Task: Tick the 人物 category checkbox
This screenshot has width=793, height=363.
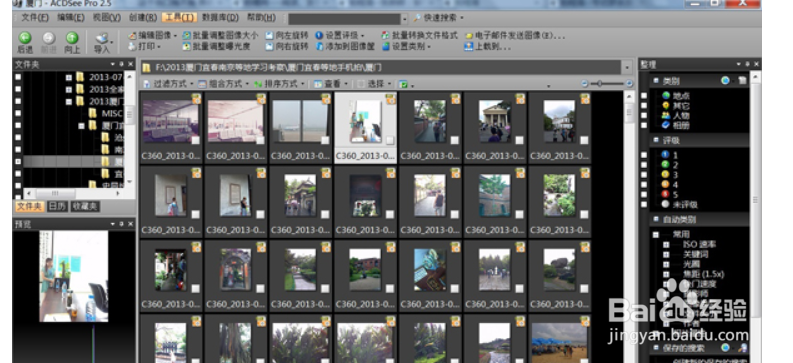Action: 644,115
